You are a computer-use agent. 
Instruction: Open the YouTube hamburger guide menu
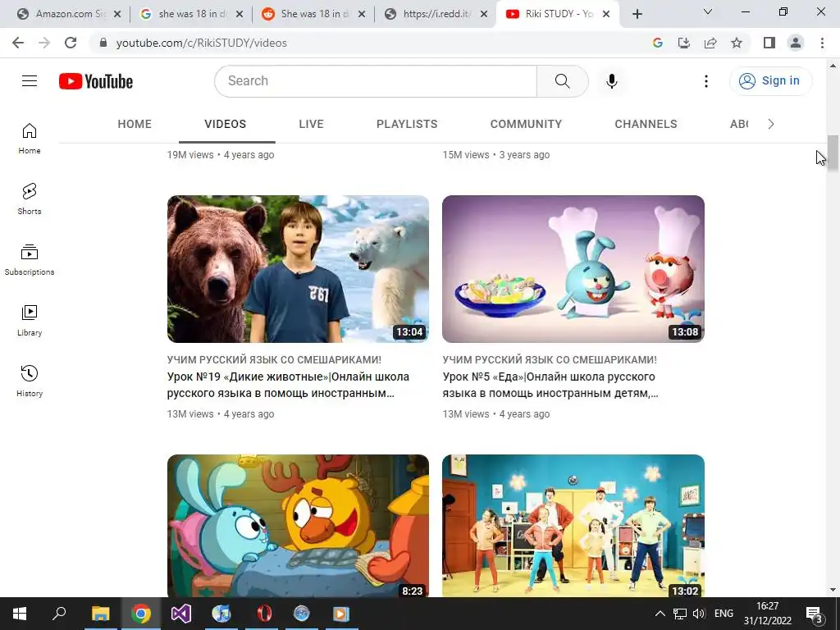[x=30, y=81]
